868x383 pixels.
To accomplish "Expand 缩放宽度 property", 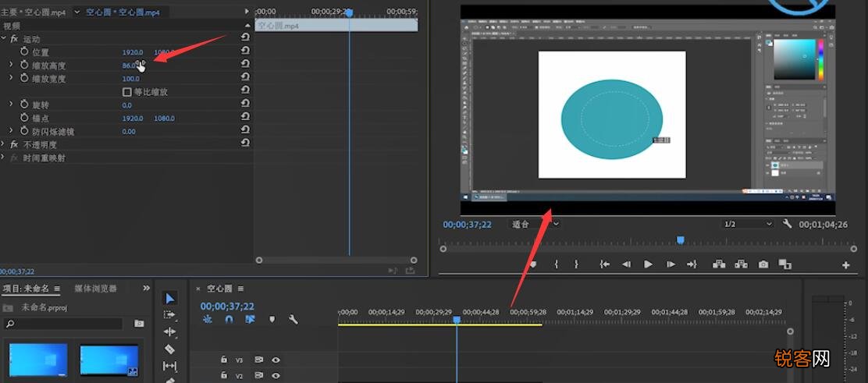I will [x=11, y=78].
